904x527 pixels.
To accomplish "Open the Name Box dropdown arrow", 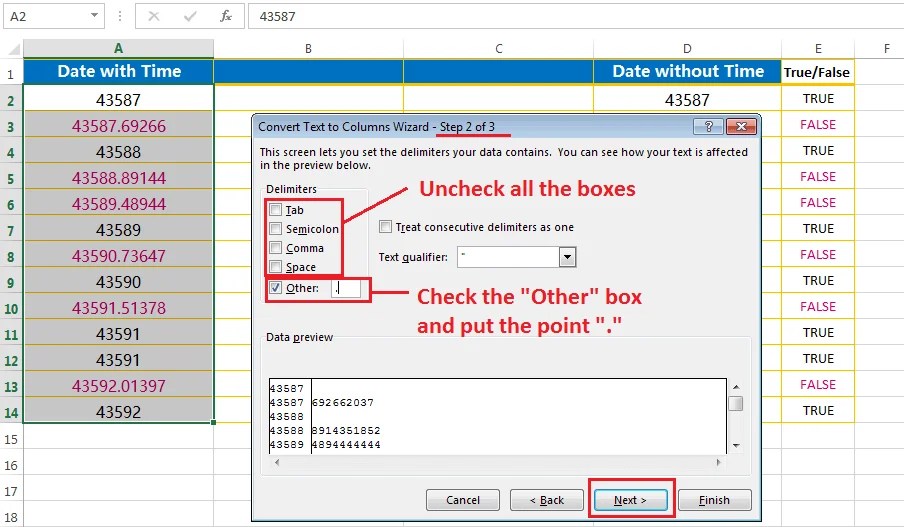I will (94, 16).
